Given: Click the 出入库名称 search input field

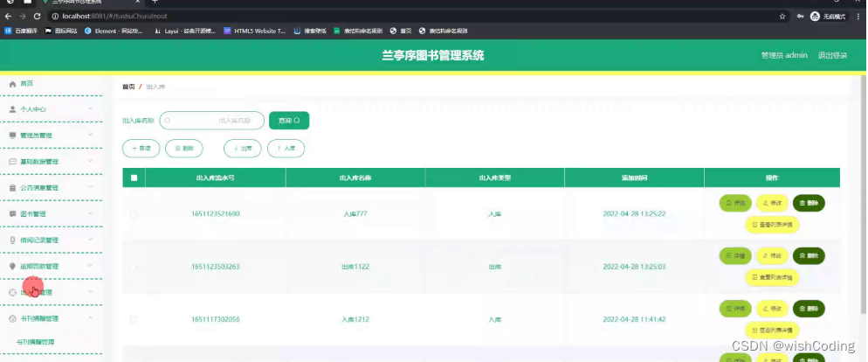Looking at the screenshot, I should point(212,121).
